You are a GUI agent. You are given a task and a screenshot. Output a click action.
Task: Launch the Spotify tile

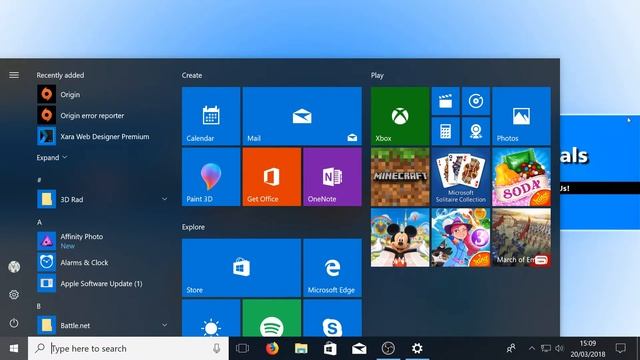(x=272, y=318)
